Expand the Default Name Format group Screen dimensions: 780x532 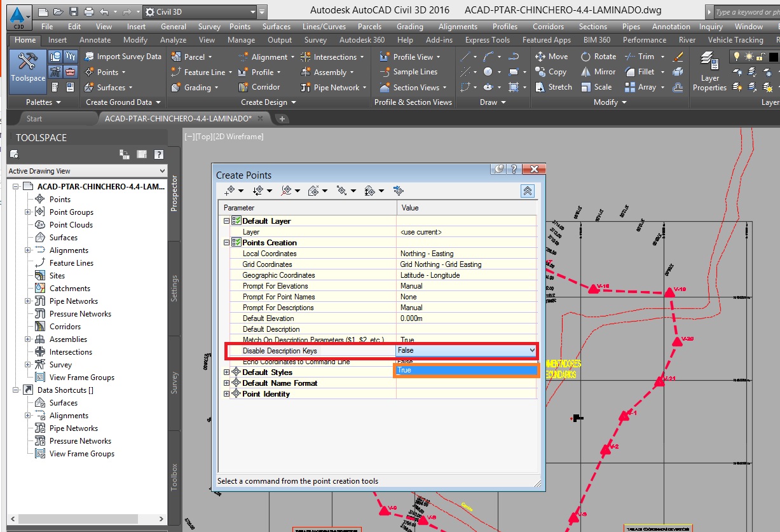[227, 383]
